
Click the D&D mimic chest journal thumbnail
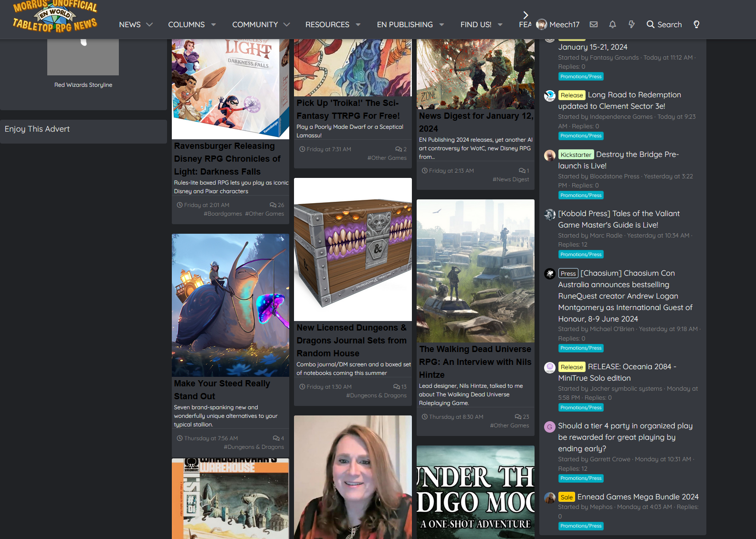pos(353,249)
